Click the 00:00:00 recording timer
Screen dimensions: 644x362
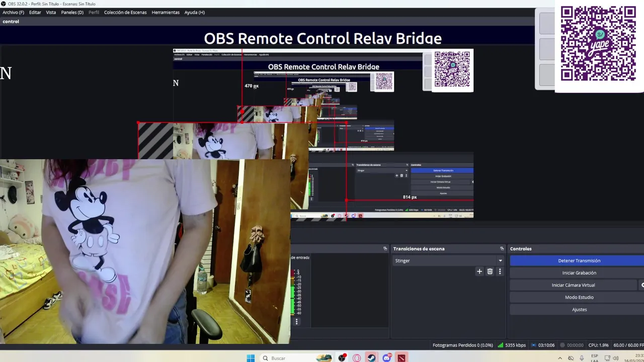click(575, 345)
